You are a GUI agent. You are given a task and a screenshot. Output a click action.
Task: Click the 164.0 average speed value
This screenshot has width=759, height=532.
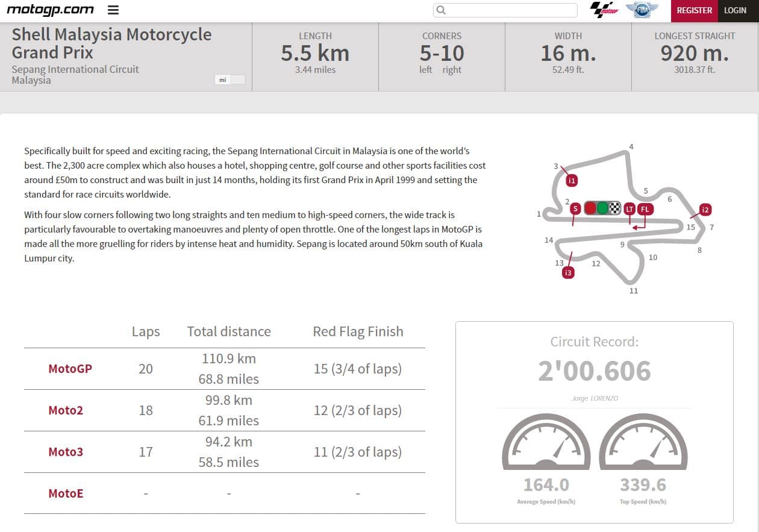[x=546, y=484]
